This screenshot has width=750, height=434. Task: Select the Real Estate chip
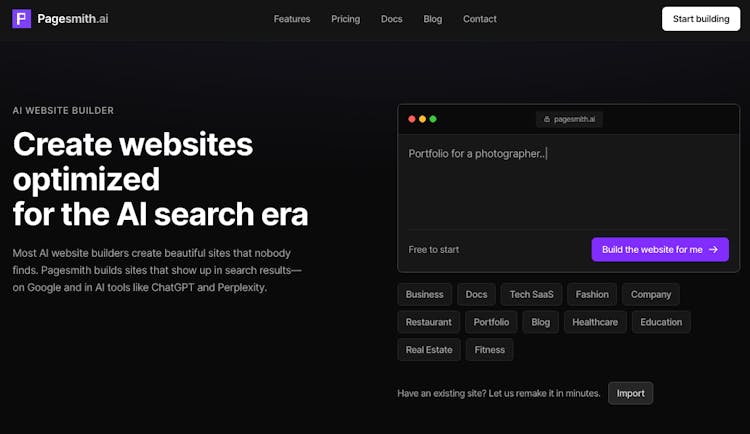[428, 350]
